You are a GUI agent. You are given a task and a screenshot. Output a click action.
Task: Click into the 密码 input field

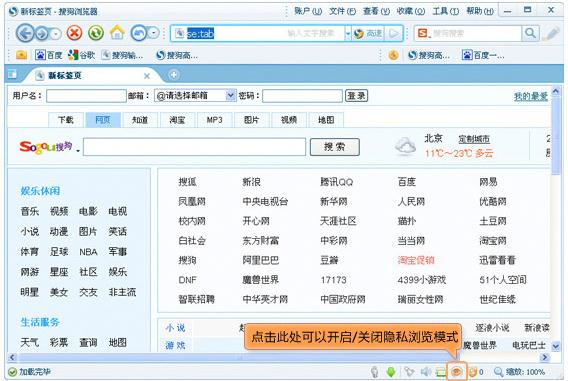click(302, 96)
